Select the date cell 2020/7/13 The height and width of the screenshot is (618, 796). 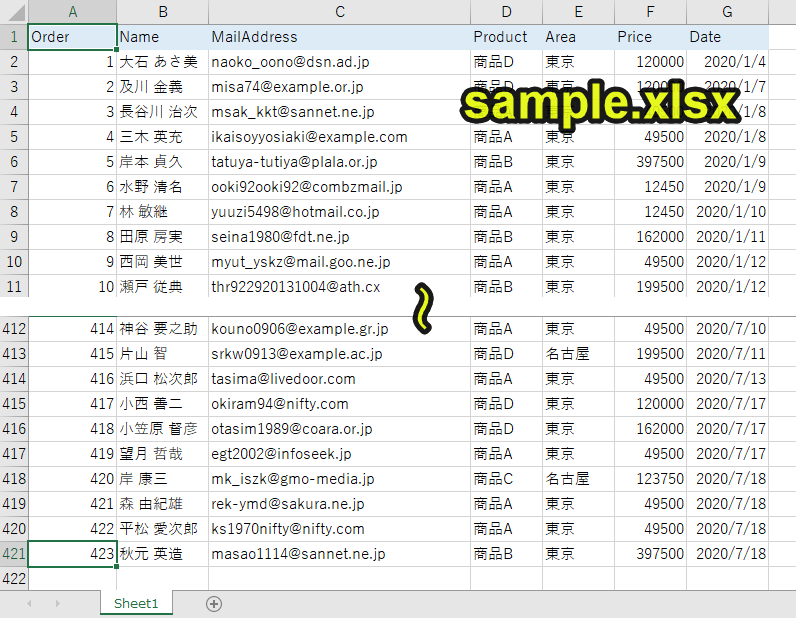(727, 379)
